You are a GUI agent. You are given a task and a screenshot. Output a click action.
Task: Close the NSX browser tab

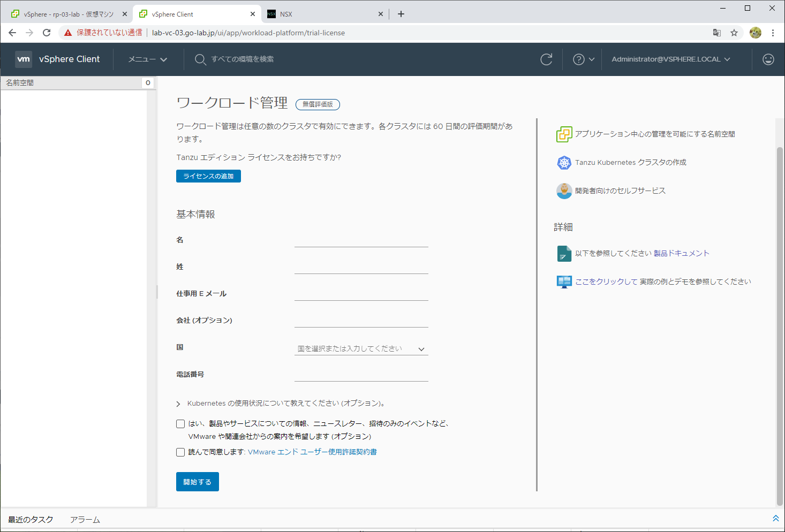[381, 14]
